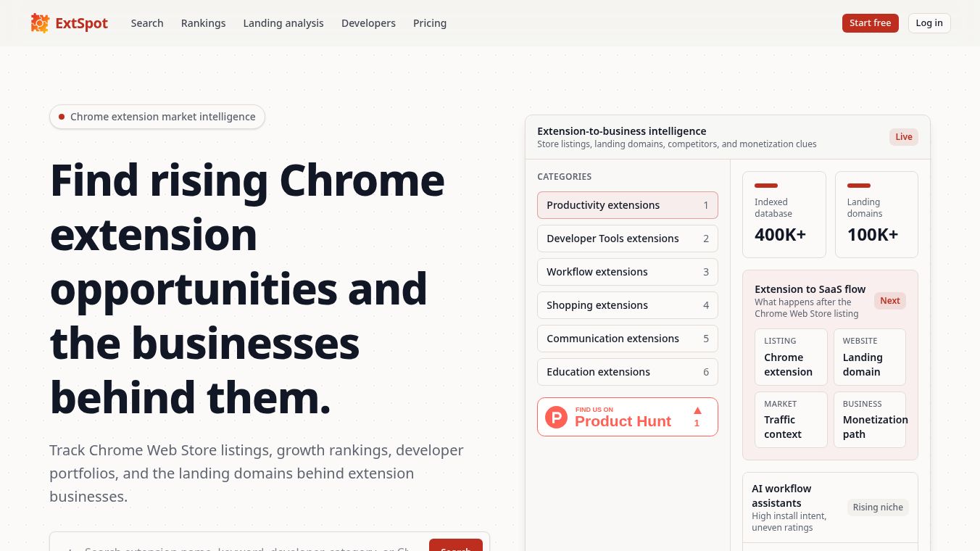Click the Track Chrome Web Store listings paragraph
Viewport: 980px width, 551px height.
tap(257, 473)
